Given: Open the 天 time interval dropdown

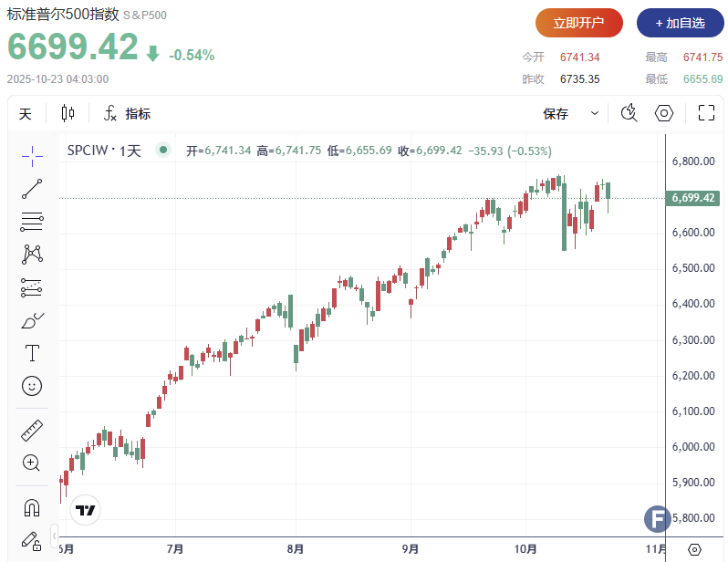Looking at the screenshot, I should click(x=26, y=114).
